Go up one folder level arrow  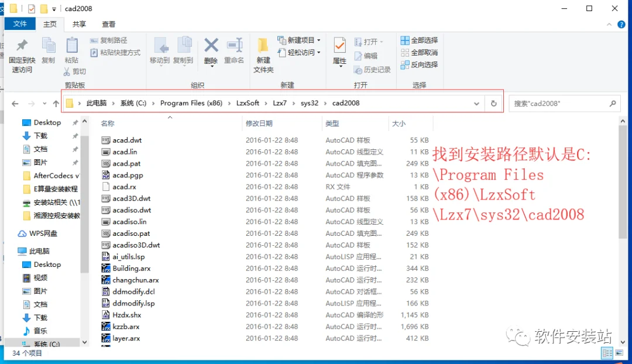pos(56,104)
